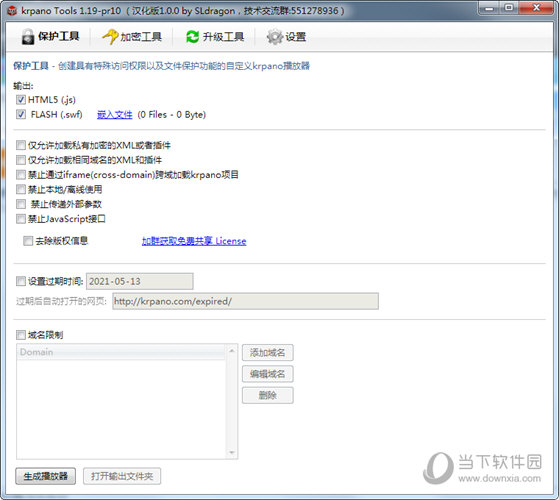The height and width of the screenshot is (500, 559).
Task: Switch to the 升级工具 tab
Action: [x=215, y=37]
